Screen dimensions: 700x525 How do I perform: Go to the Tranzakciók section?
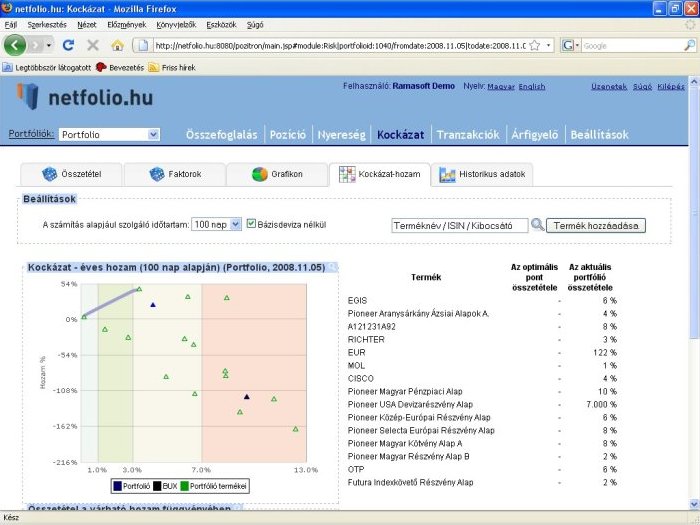(x=468, y=134)
